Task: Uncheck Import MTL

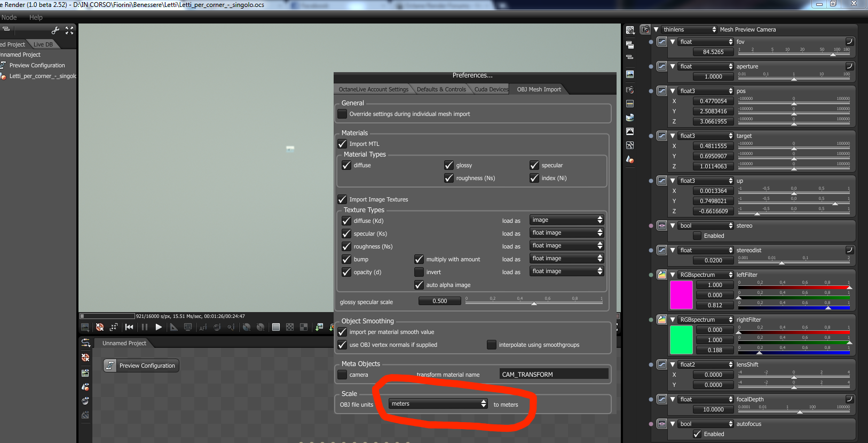Action: coord(343,144)
